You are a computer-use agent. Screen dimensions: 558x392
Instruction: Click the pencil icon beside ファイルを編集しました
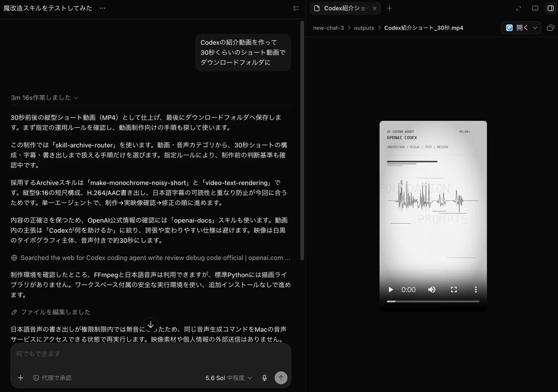tap(14, 312)
